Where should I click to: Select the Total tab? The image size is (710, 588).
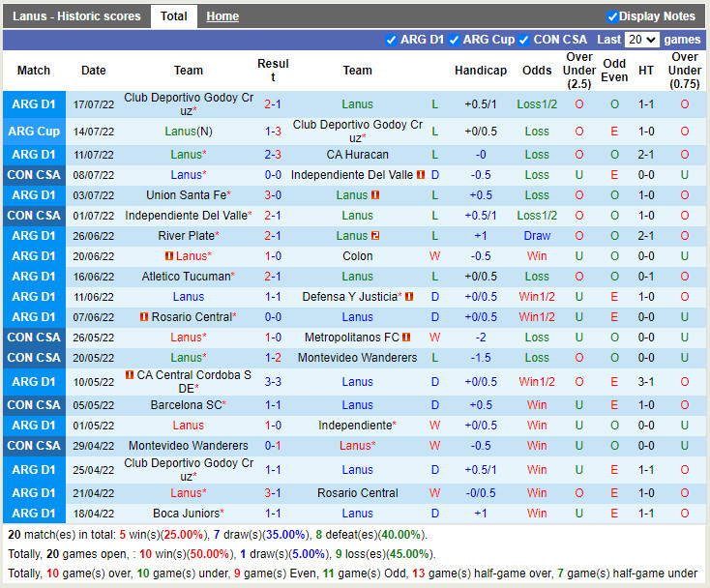pyautogui.click(x=174, y=16)
